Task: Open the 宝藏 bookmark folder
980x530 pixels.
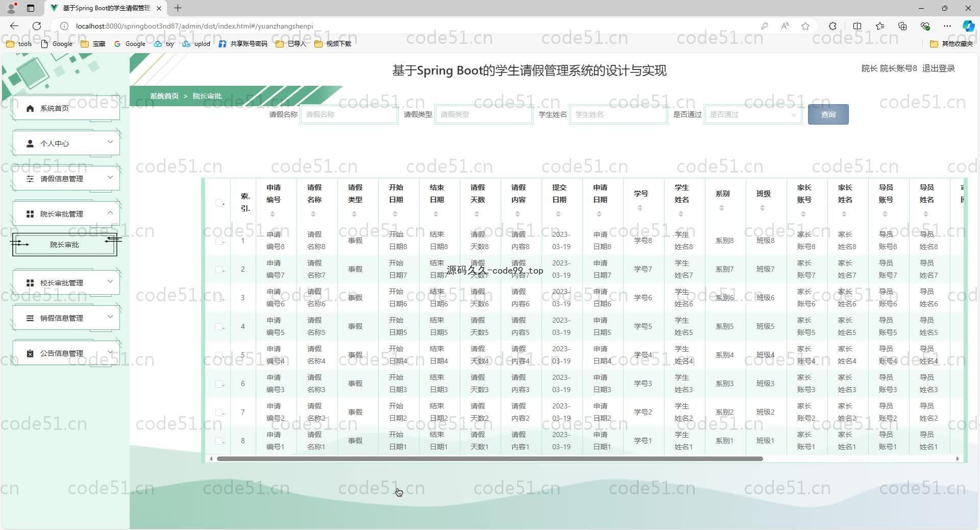Action: (x=93, y=44)
